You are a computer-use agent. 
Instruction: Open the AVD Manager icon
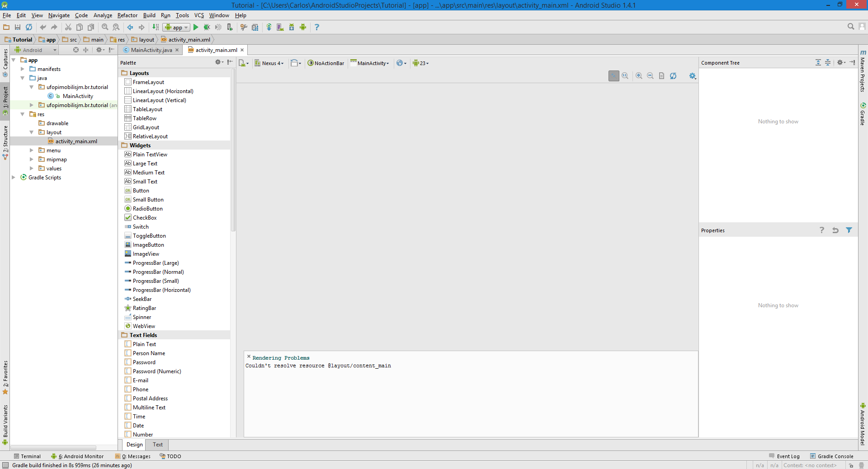coord(280,27)
